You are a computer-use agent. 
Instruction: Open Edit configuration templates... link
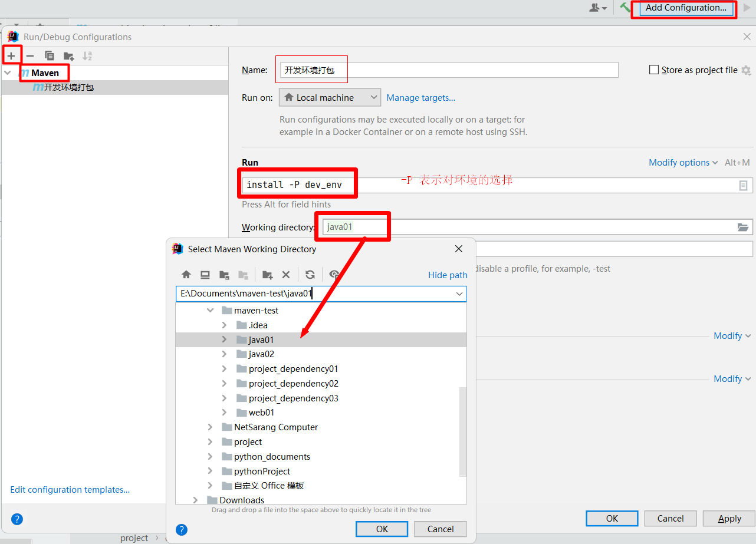click(x=70, y=490)
